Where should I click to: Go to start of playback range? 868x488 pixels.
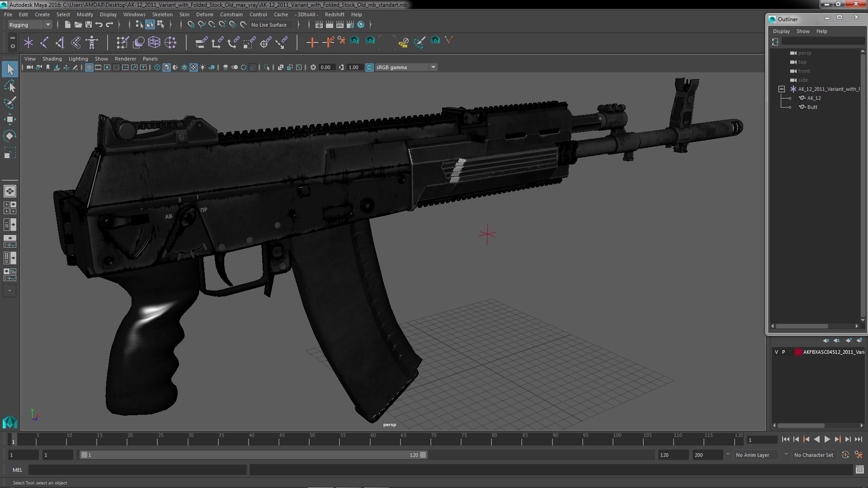(x=785, y=439)
